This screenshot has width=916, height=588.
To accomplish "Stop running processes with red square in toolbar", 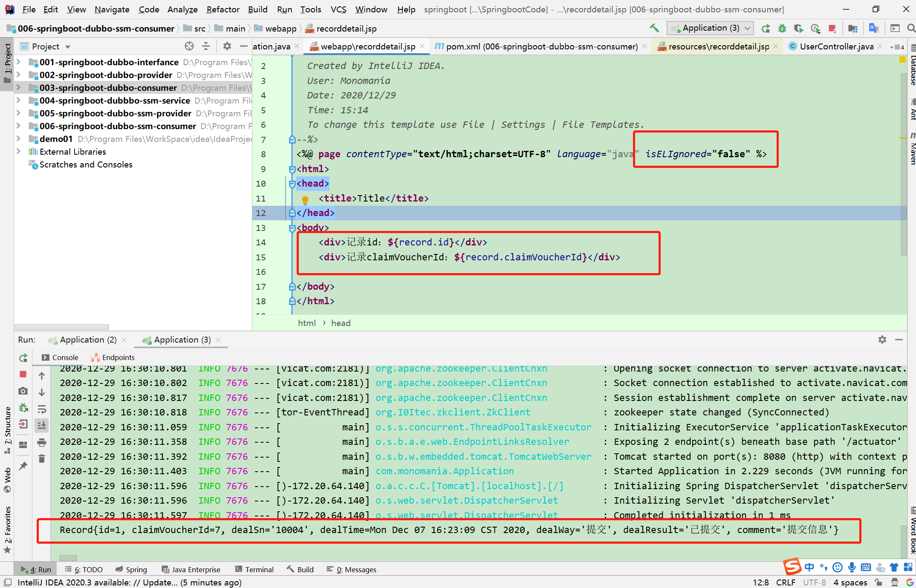I will click(x=832, y=29).
